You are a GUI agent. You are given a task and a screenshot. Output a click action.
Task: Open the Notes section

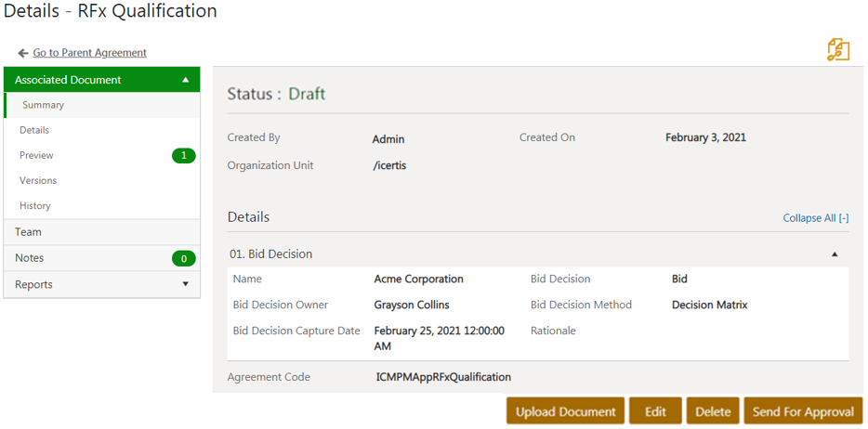(30, 258)
